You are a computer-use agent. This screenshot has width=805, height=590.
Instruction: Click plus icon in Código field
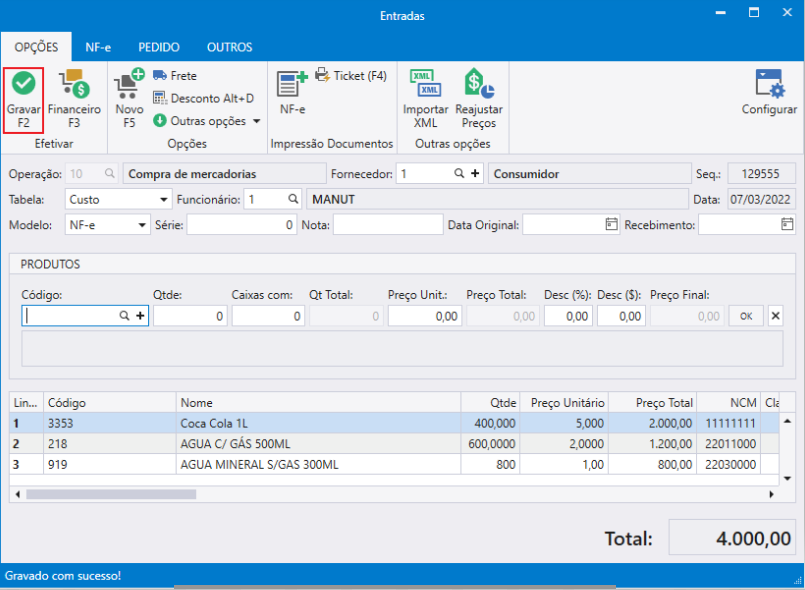(x=140, y=315)
